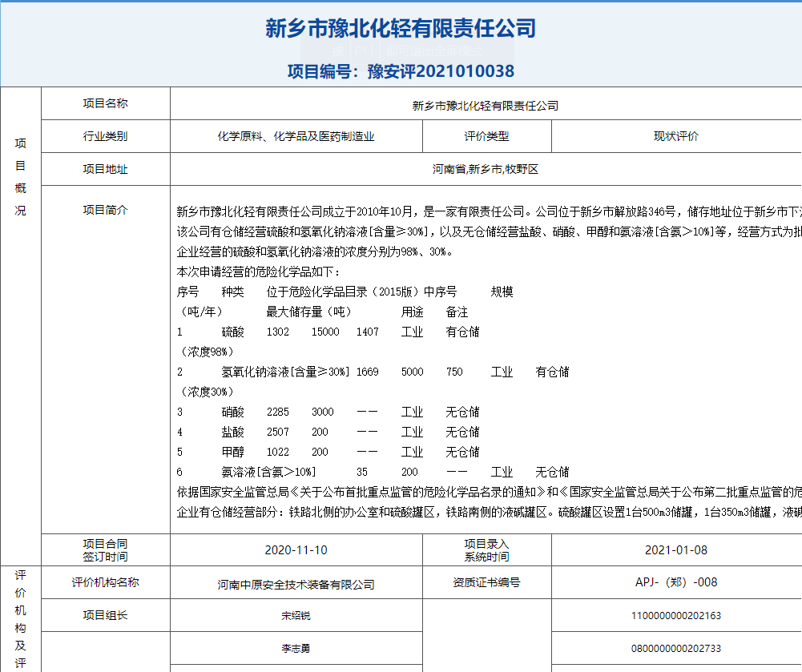Click certificate number APJ-(郑)-008
Image resolution: width=802 pixels, height=672 pixels.
(676, 582)
